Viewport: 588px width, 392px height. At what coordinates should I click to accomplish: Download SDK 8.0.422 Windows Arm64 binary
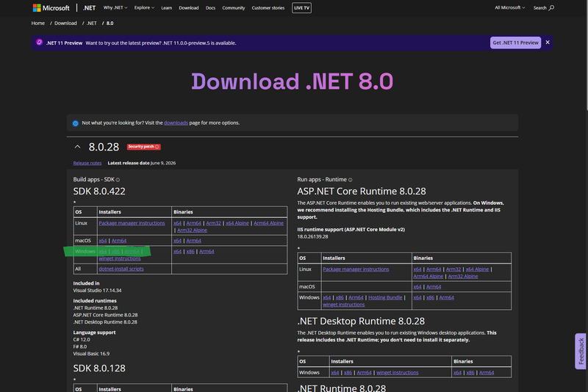pos(207,252)
